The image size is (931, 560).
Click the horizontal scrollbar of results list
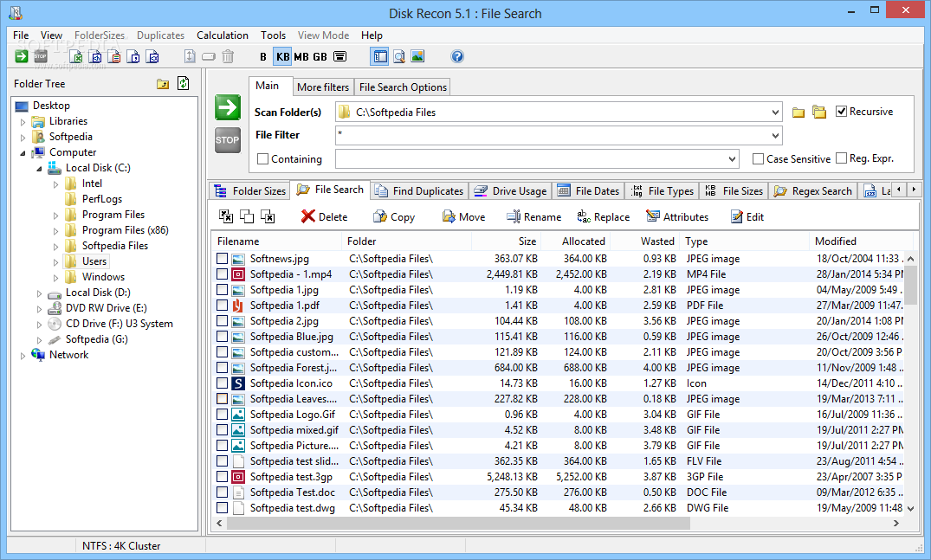(458, 524)
